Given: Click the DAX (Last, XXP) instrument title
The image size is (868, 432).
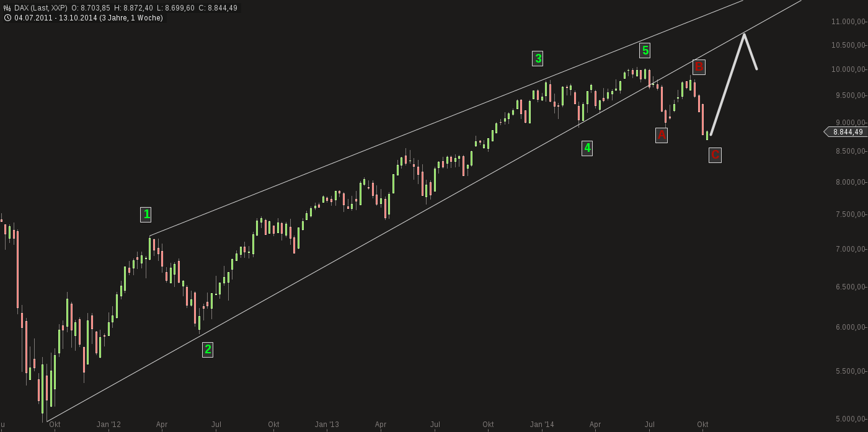Looking at the screenshot, I should click(41, 8).
